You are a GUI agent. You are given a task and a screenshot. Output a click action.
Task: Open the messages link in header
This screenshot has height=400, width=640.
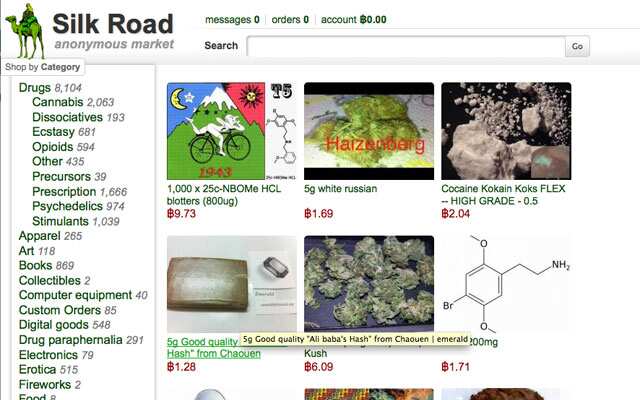(232, 20)
